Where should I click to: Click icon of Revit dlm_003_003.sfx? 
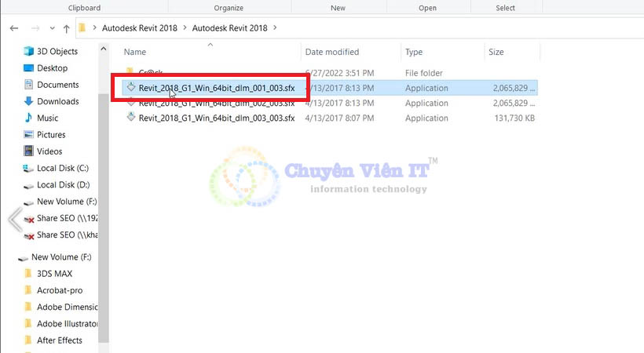(131, 117)
